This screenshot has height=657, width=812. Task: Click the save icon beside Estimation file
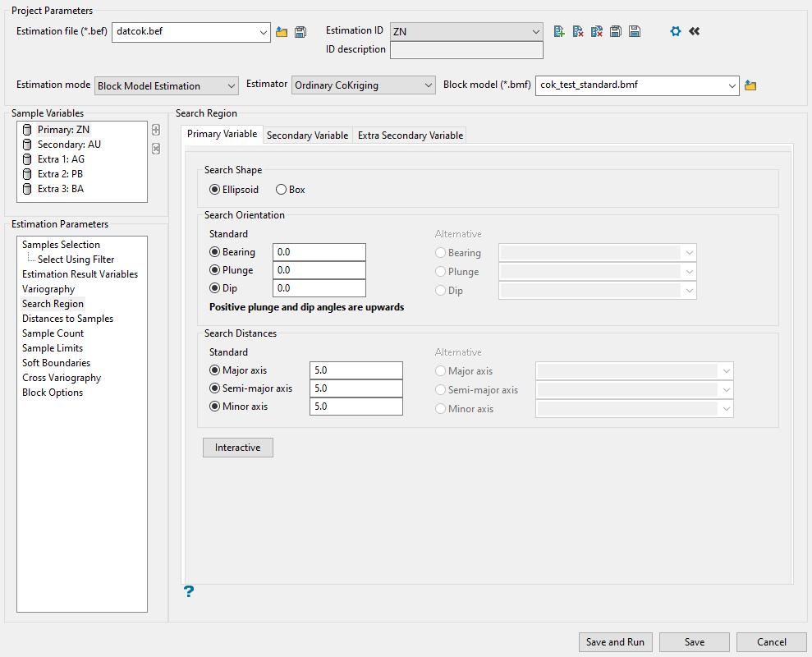[300, 32]
